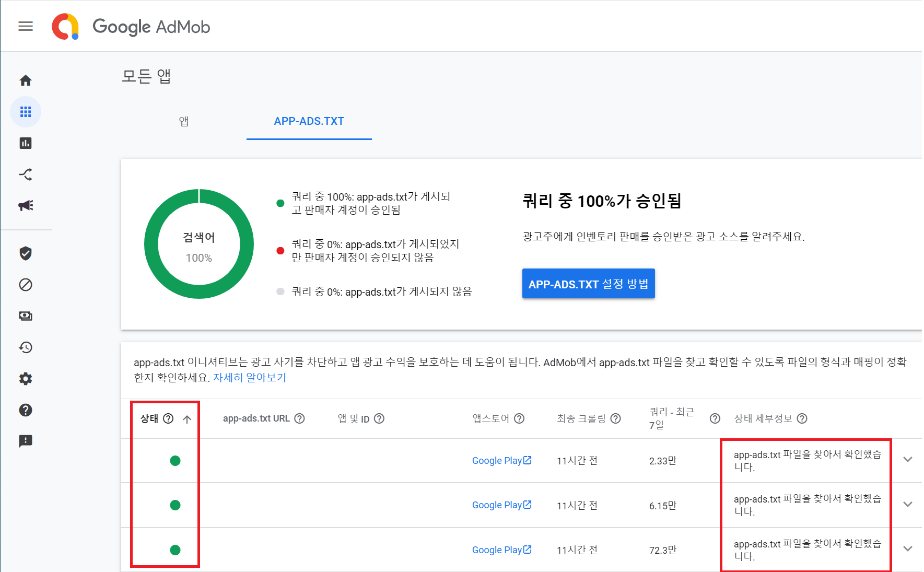Open the Reports bar chart icon
Viewport: 924px width, 572px height.
click(x=26, y=143)
